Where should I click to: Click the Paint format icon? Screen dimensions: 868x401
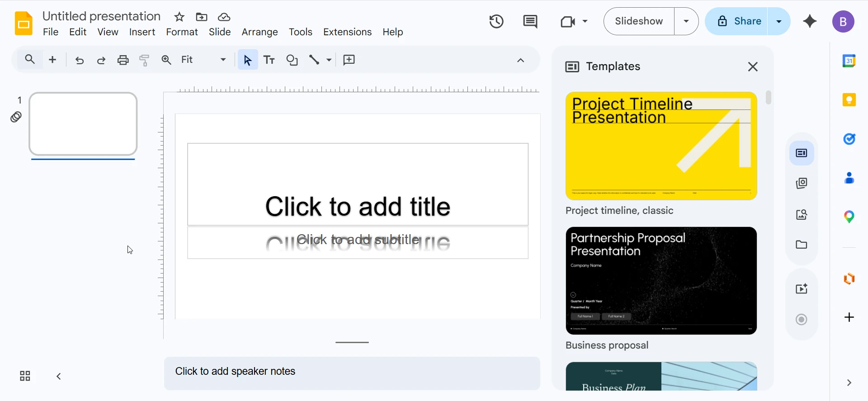pyautogui.click(x=145, y=60)
